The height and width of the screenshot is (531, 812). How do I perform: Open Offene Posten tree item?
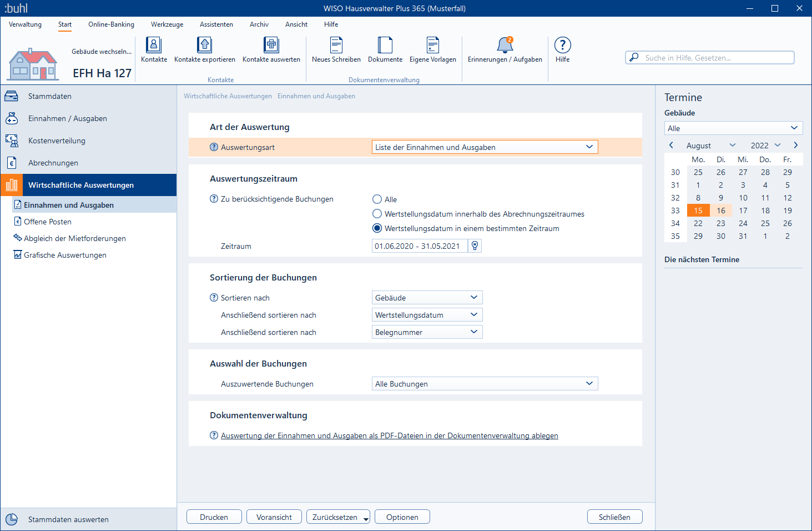[x=48, y=222]
